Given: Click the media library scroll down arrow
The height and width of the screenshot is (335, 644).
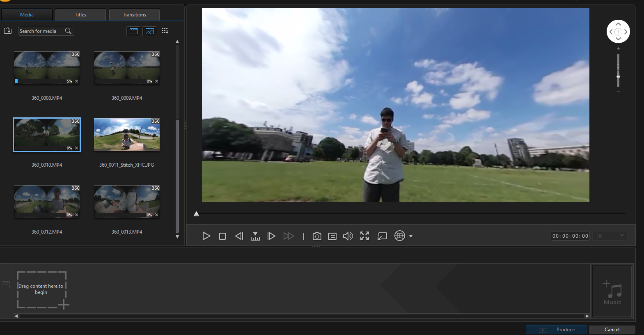Looking at the screenshot, I should [177, 237].
